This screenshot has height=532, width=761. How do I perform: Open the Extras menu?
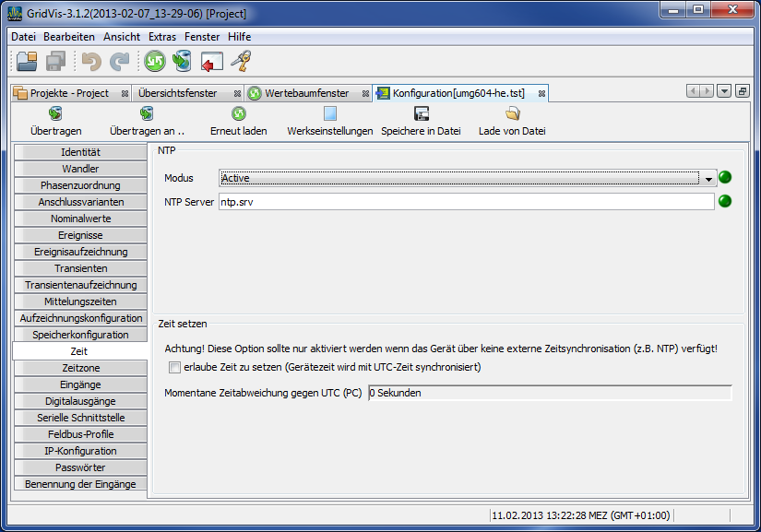[161, 37]
